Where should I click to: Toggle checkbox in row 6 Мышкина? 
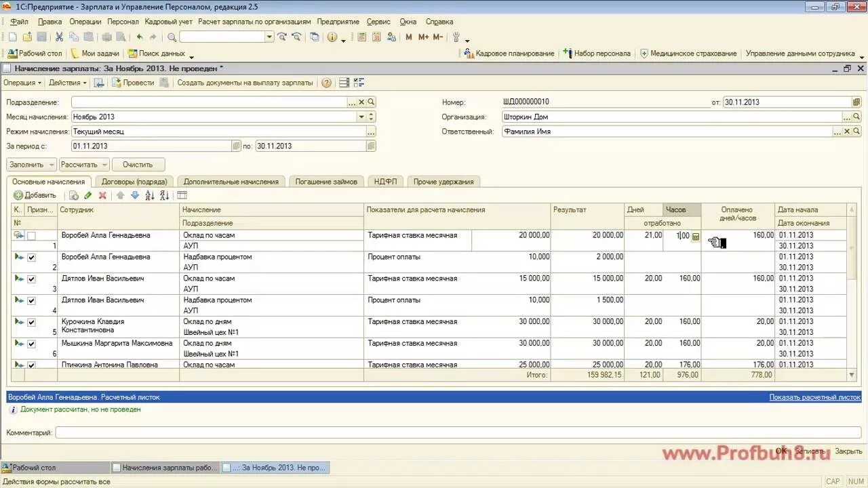pyautogui.click(x=31, y=344)
